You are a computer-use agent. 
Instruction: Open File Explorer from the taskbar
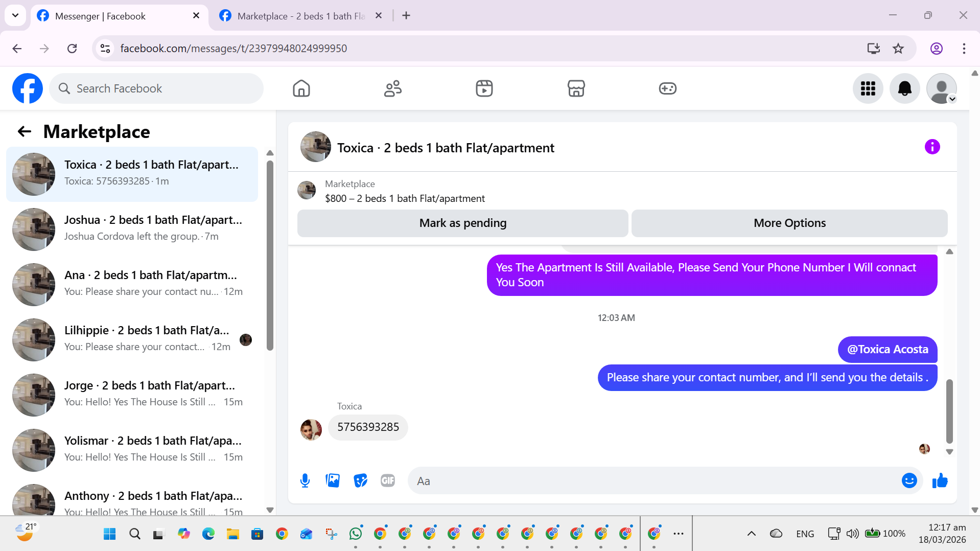(233, 534)
